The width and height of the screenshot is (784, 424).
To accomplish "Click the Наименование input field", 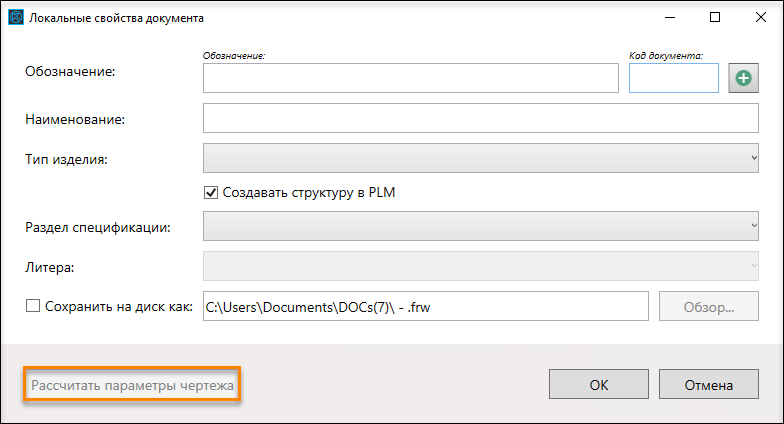I will click(480, 118).
